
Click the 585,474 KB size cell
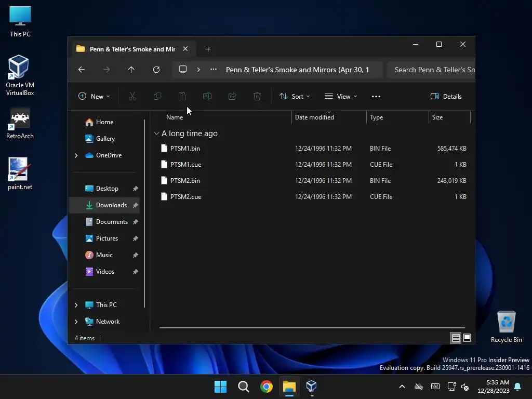(x=451, y=149)
